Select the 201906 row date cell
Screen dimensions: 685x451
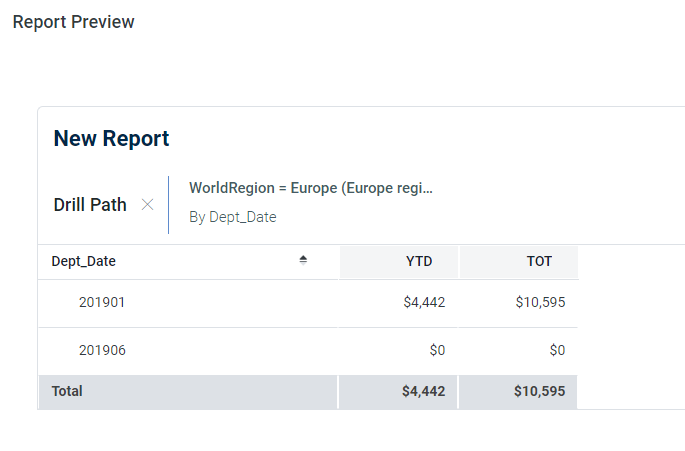102,351
